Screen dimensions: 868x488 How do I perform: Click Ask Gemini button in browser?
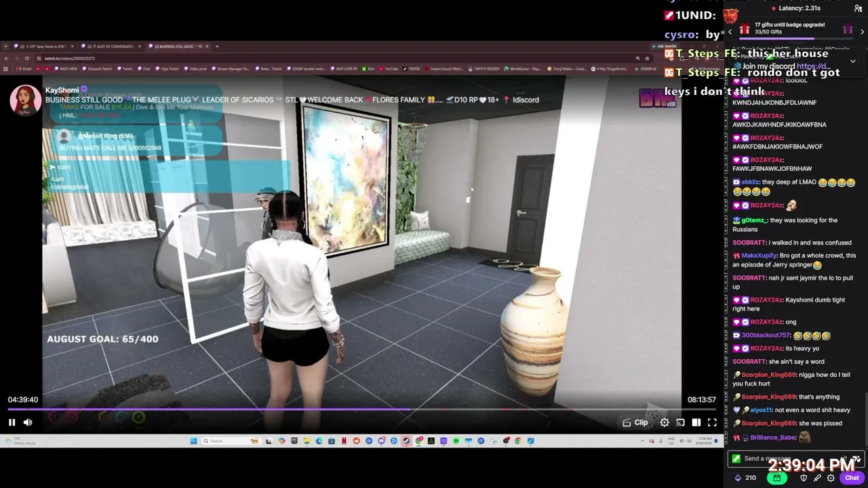click(665, 46)
